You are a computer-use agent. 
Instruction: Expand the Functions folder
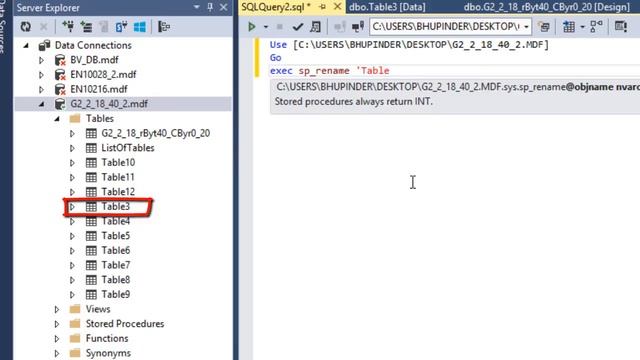click(57, 339)
